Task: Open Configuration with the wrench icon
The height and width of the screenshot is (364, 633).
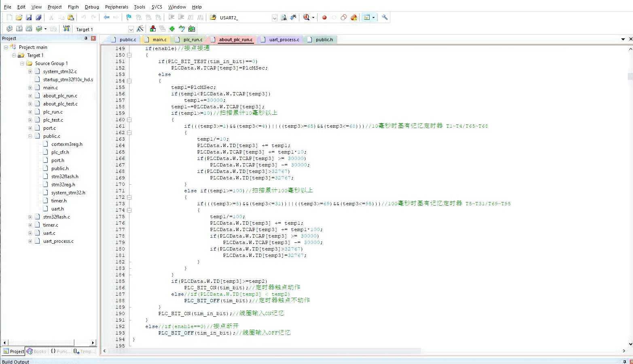Action: 385,17
